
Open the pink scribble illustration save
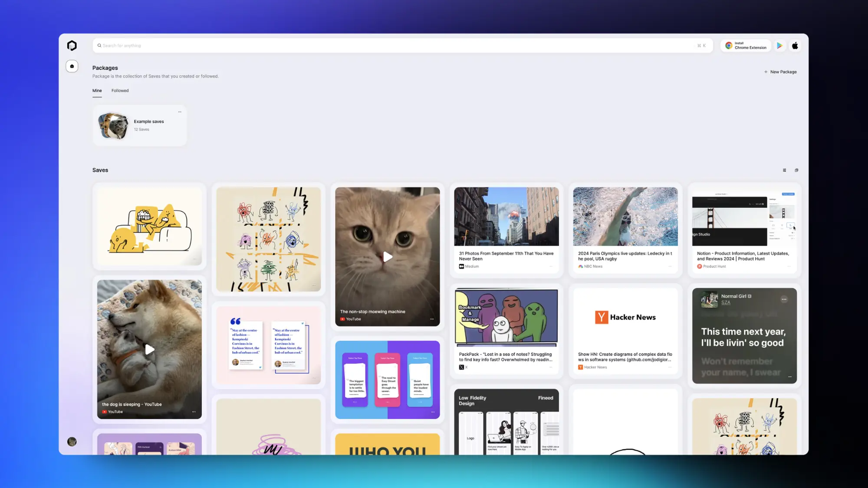tap(268, 427)
